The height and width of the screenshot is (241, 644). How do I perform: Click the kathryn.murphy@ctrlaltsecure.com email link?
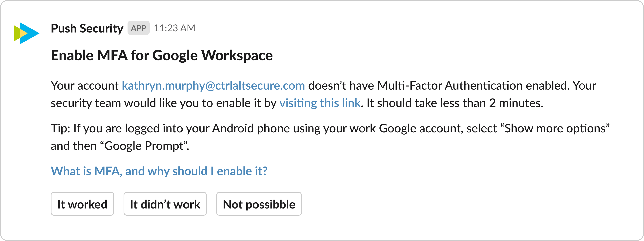tap(213, 86)
